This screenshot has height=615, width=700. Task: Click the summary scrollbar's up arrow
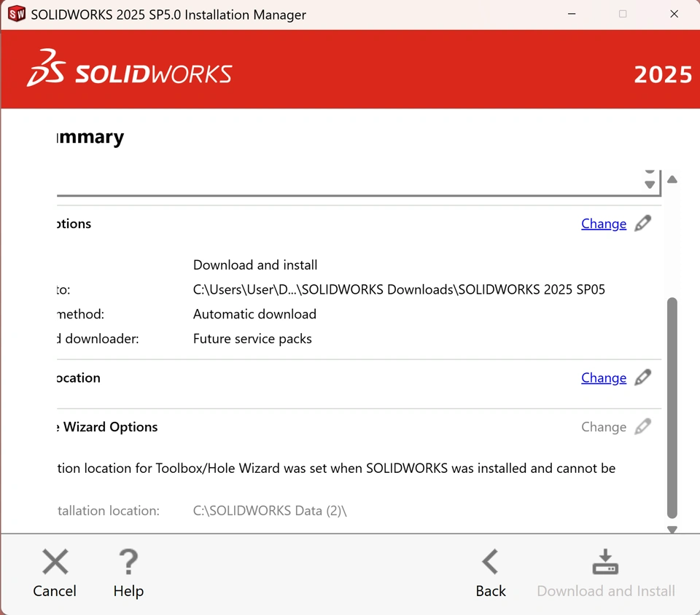[672, 179]
